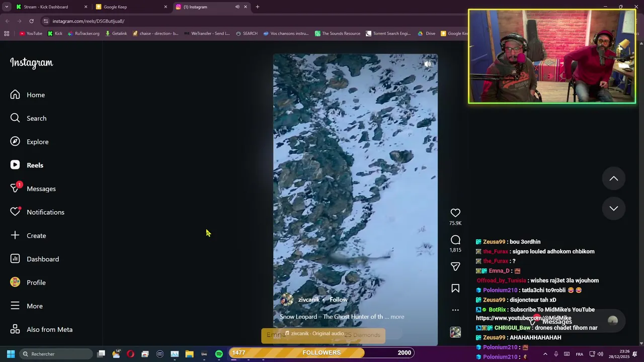Open Kick bookmark
Screen dimensions: 644x362
[55, 34]
